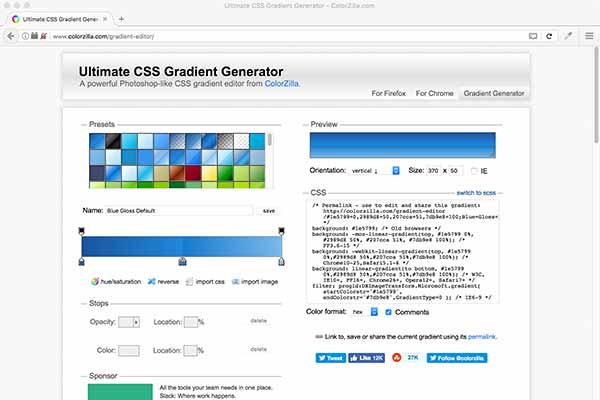
Task: Open the For Chrome tab
Action: 434,93
